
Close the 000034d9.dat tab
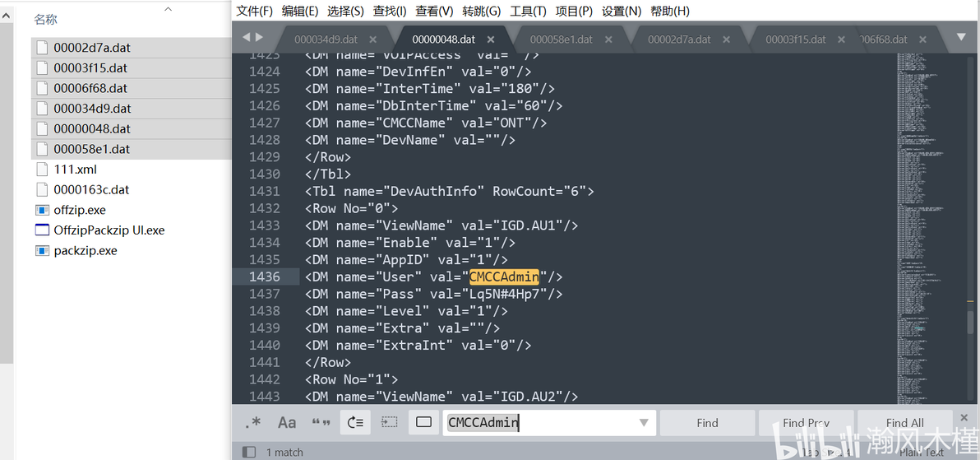point(372,39)
